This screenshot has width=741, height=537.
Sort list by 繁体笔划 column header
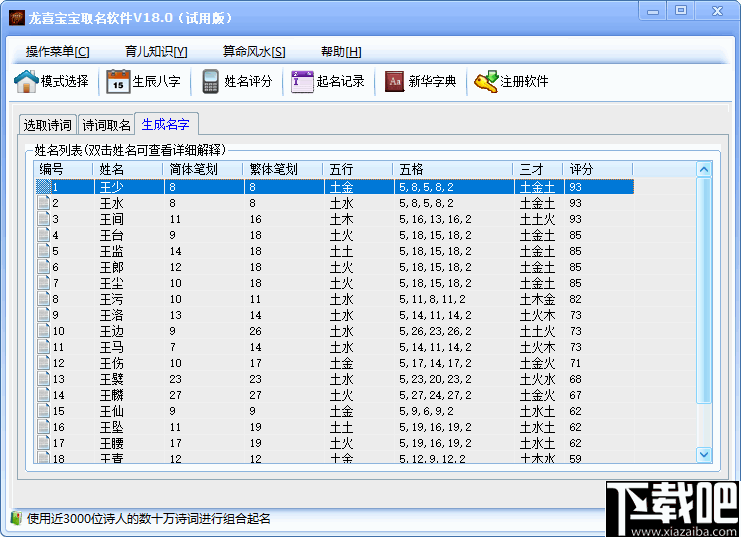[x=283, y=169]
